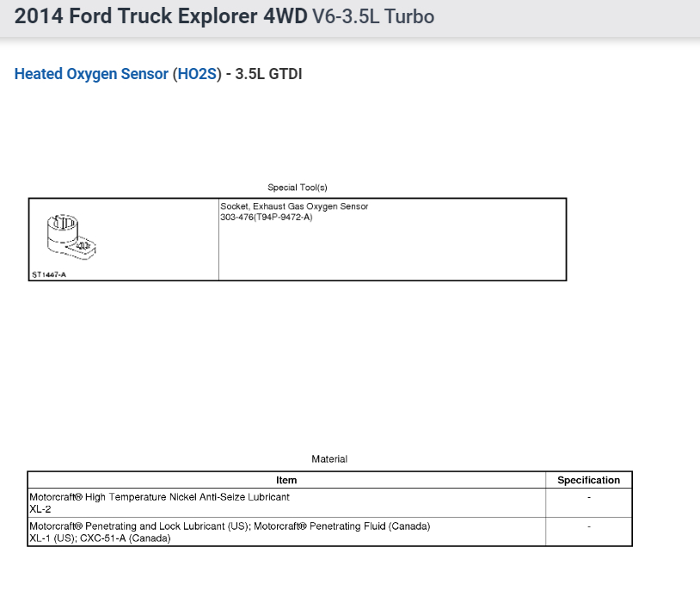Viewport: 700px width, 615px height.
Task: Select the High Temperature Nickel Anti-Seize Lubricant row
Action: pos(160,497)
